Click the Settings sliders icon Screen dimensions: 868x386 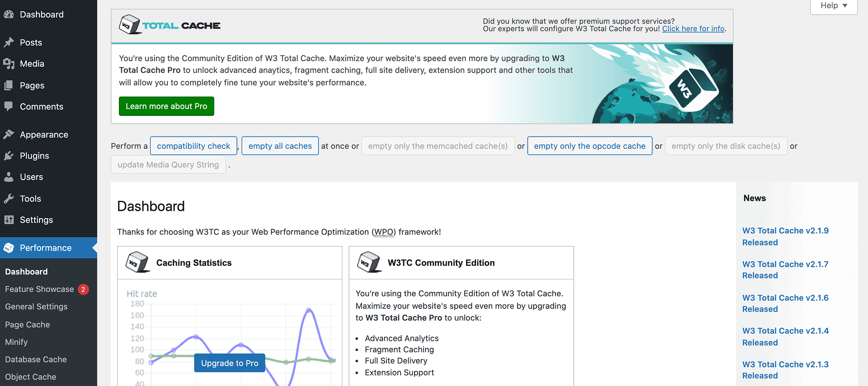pyautogui.click(x=9, y=220)
